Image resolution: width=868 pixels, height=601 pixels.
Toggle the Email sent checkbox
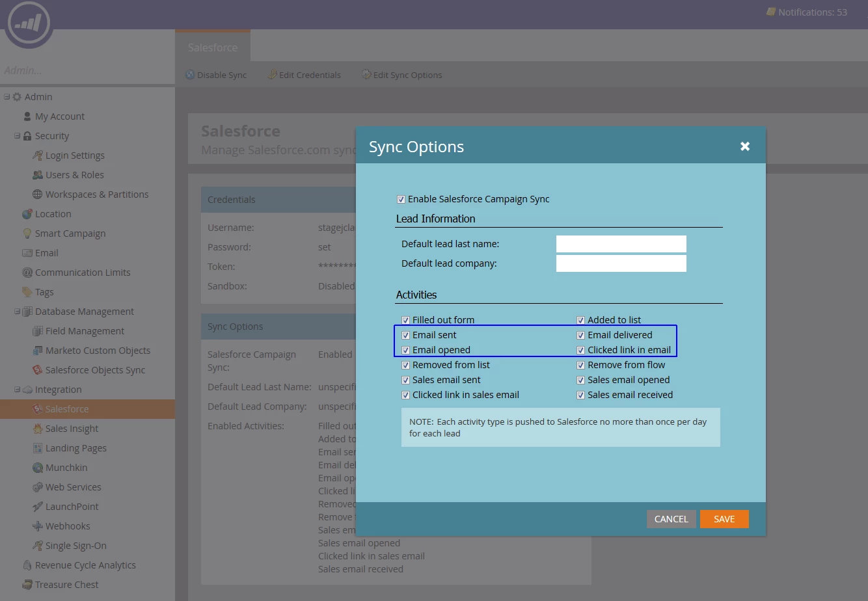click(x=405, y=336)
